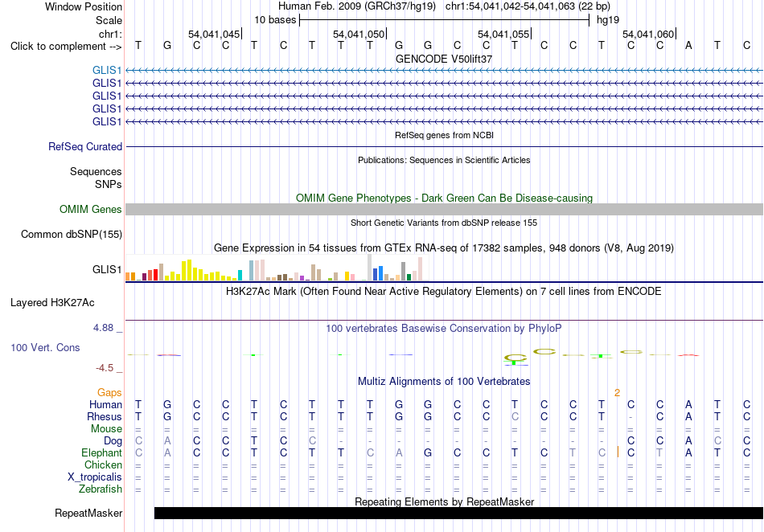
Task: Click the Sequences track label
Action: 96,171
